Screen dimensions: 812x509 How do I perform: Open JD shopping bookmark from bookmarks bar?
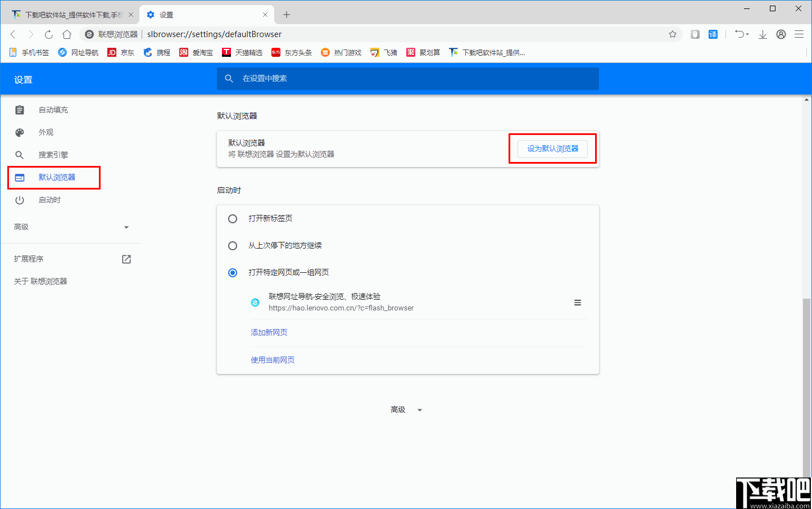click(121, 52)
